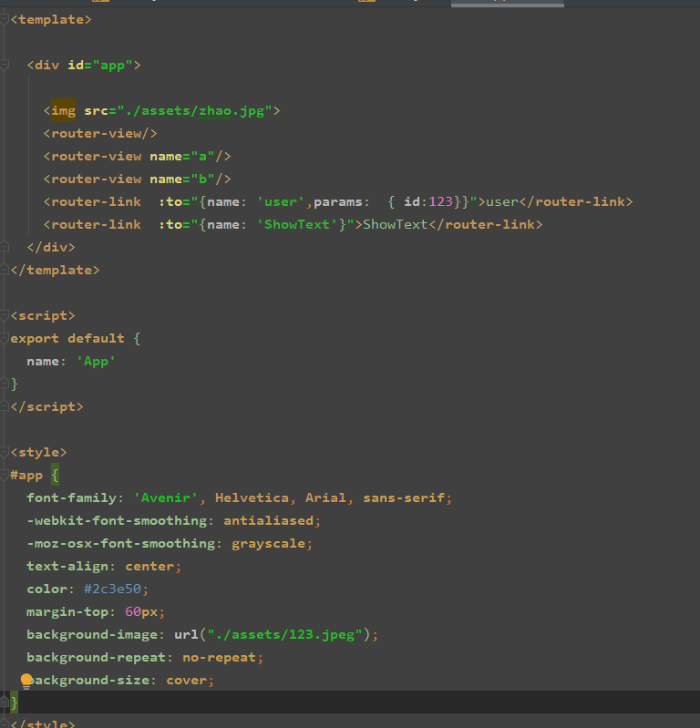Click the plain <router-view/> tag line
The height and width of the screenshot is (728, 700).
pyautogui.click(x=100, y=134)
